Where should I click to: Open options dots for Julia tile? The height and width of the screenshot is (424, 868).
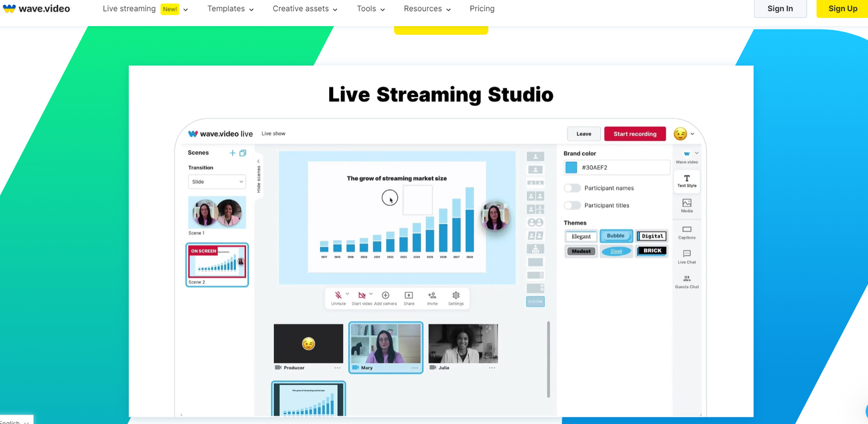(492, 368)
